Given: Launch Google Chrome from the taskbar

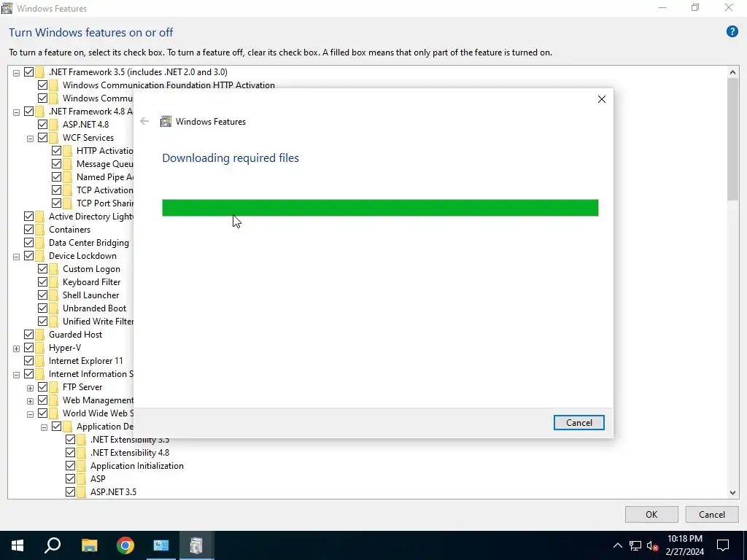Looking at the screenshot, I should tap(125, 545).
